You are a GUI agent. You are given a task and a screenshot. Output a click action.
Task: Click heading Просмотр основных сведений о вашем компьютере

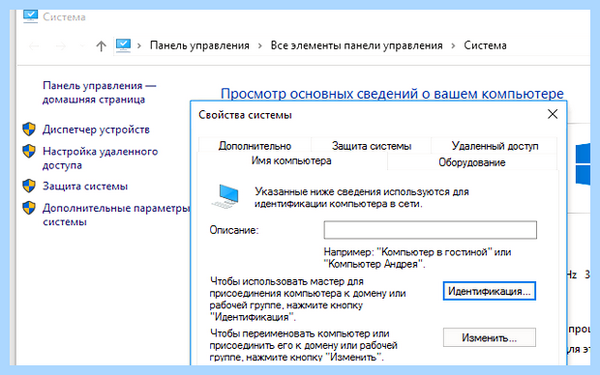point(392,94)
